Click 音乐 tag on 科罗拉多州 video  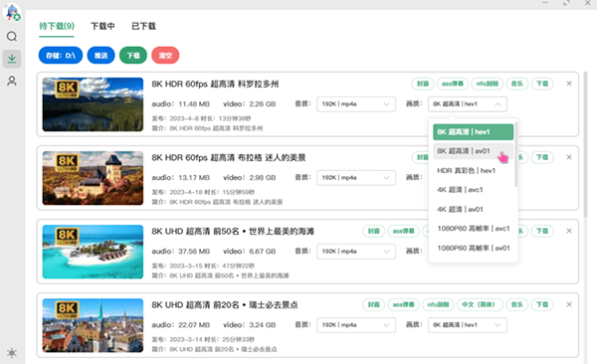(x=517, y=84)
